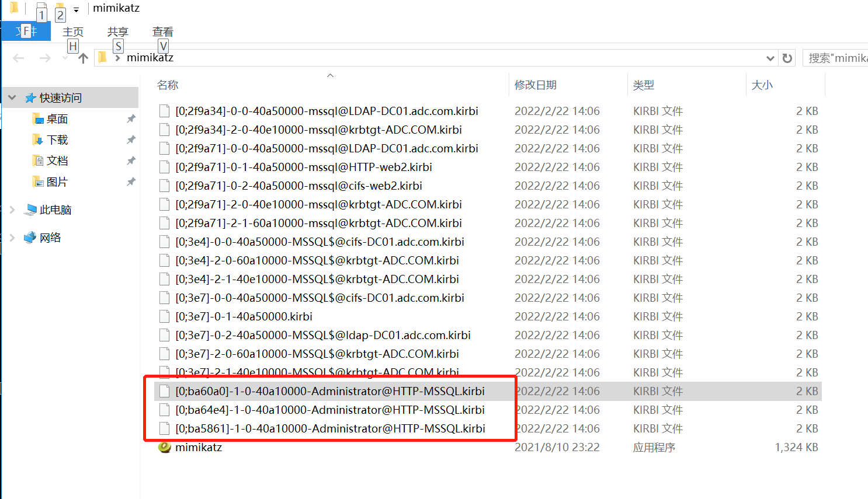Select [0;2f9a71]-2-1-60a10000 krbtgt ticket file
The image size is (868, 499).
[x=318, y=223]
